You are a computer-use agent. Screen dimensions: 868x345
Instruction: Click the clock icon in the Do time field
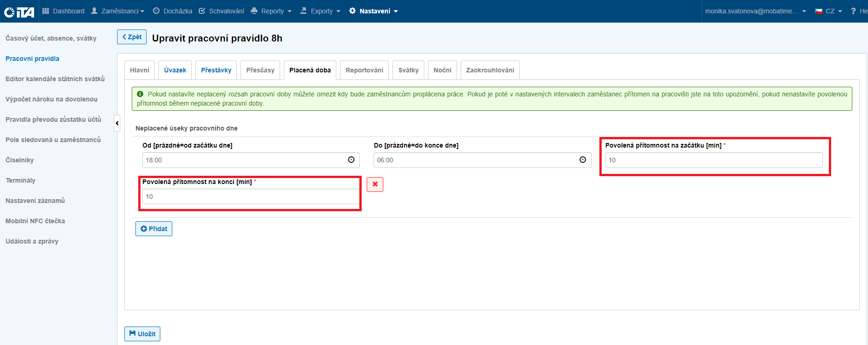[582, 160]
